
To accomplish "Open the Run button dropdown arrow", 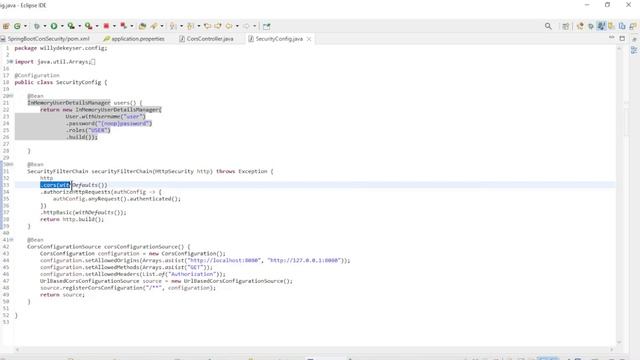I will pyautogui.click(x=62, y=26).
